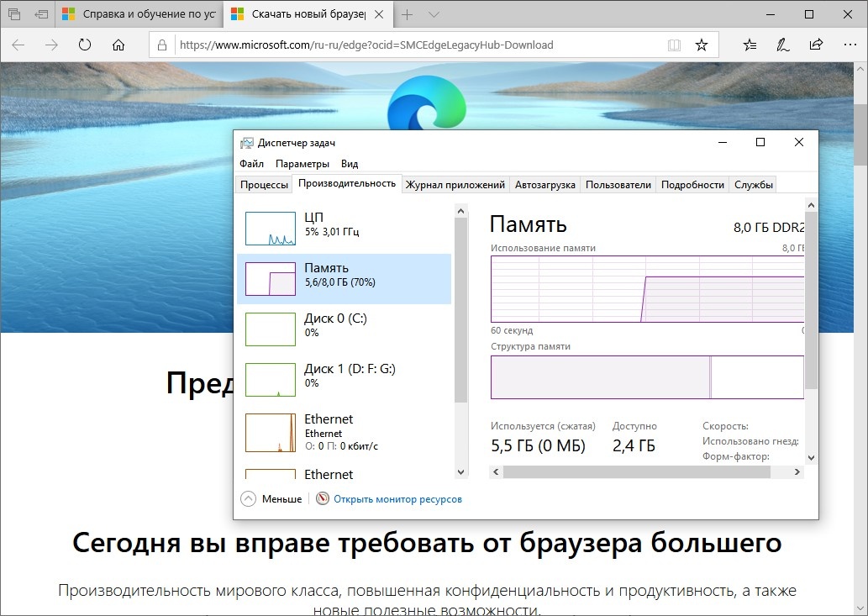
Task: Select the Диск 1 (D: F: G:) item
Action: (x=345, y=380)
